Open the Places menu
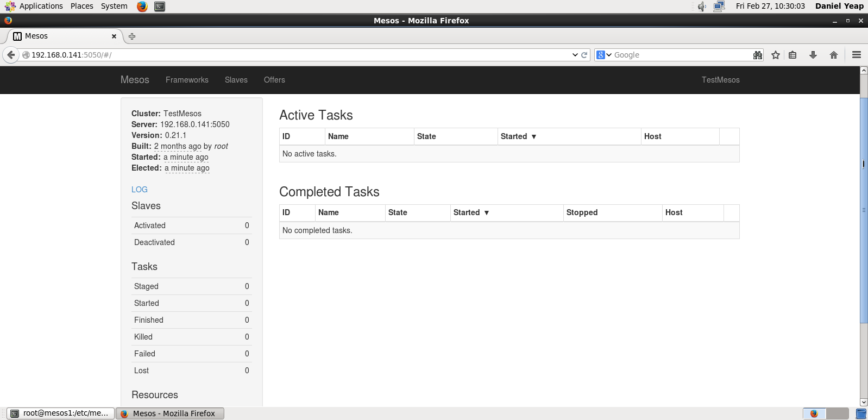 82,6
